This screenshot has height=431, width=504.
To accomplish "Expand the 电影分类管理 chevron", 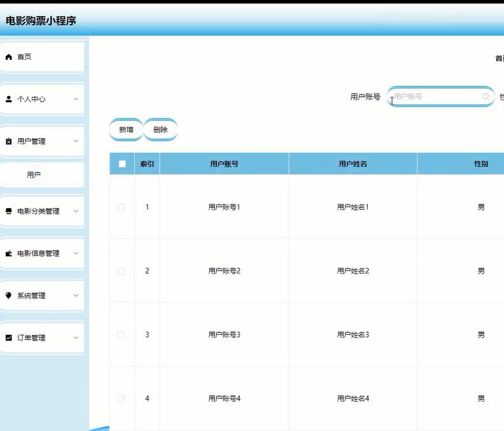I will click(x=76, y=211).
